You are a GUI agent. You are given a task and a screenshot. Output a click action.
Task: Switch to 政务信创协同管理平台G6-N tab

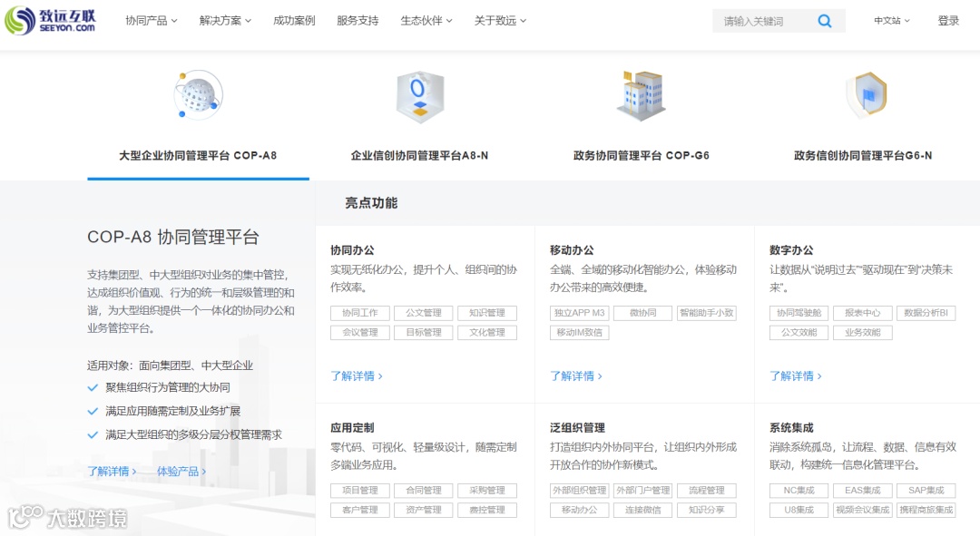pos(863,156)
